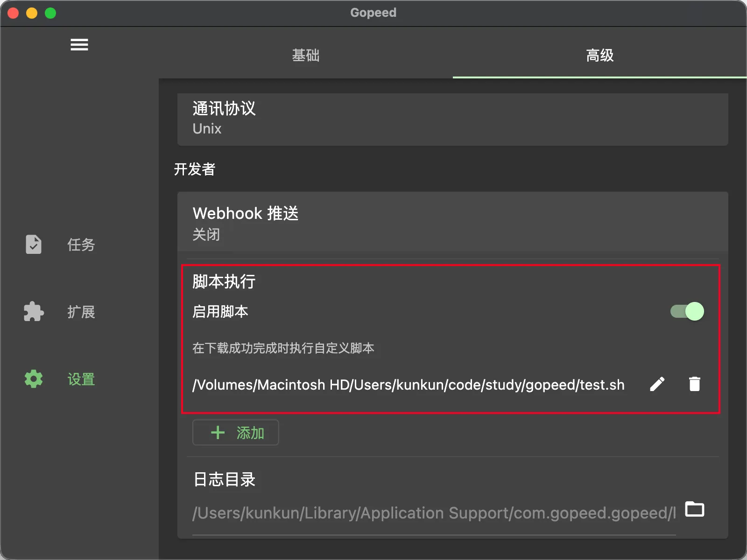The image size is (747, 560).
Task: Open the Webhook 推送 setting row
Action: (x=452, y=223)
